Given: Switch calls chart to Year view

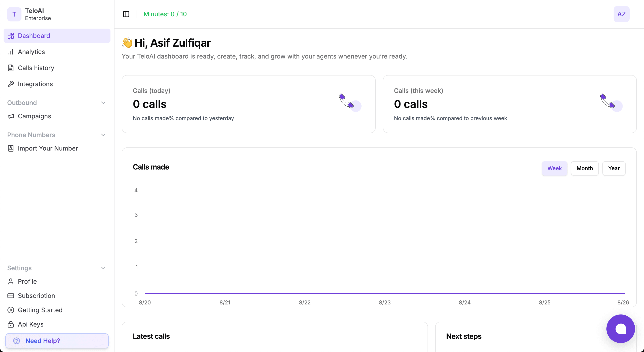Looking at the screenshot, I should point(614,168).
